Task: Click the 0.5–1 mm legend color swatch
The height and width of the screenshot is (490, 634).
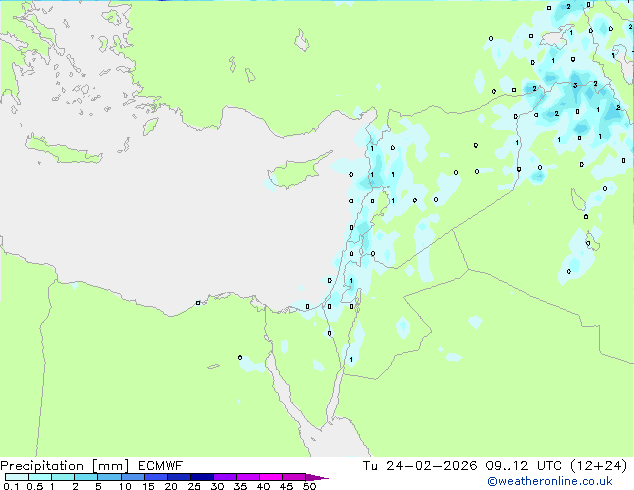Action: (x=40, y=477)
